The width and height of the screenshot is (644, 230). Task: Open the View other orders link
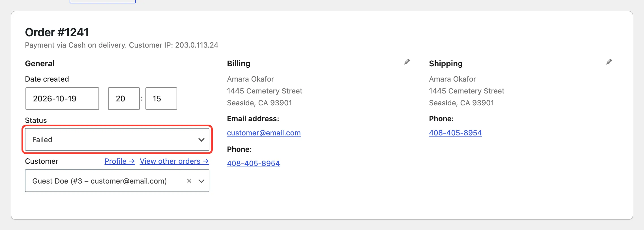point(174,161)
